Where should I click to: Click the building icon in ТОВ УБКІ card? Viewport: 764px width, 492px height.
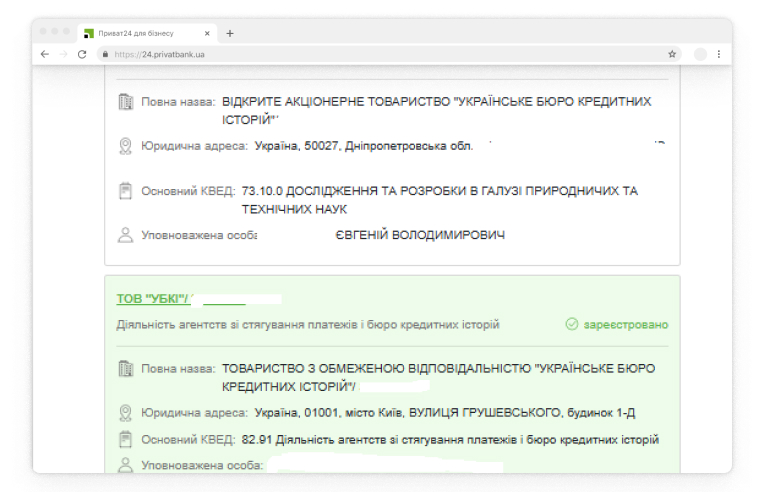coord(126,368)
